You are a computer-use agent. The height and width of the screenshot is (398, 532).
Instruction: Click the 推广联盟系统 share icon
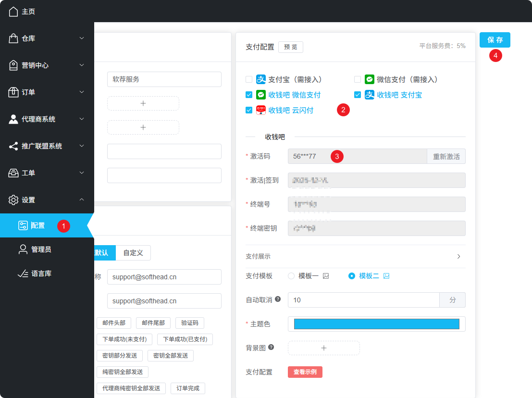click(x=13, y=146)
